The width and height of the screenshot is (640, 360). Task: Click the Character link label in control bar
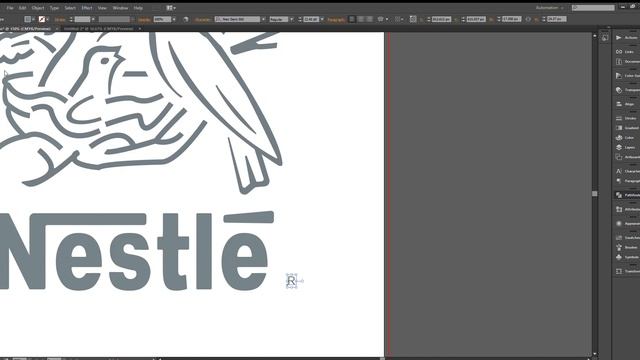coord(203,19)
